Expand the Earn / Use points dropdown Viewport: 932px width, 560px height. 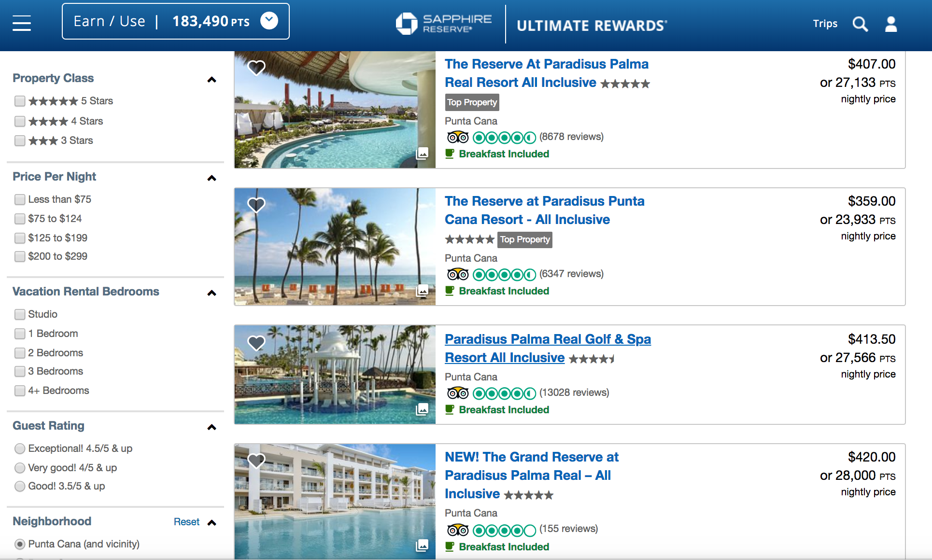[269, 21]
